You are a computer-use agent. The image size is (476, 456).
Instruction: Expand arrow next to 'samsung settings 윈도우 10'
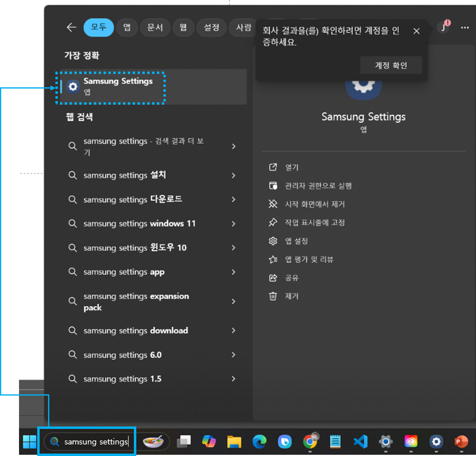pos(233,248)
